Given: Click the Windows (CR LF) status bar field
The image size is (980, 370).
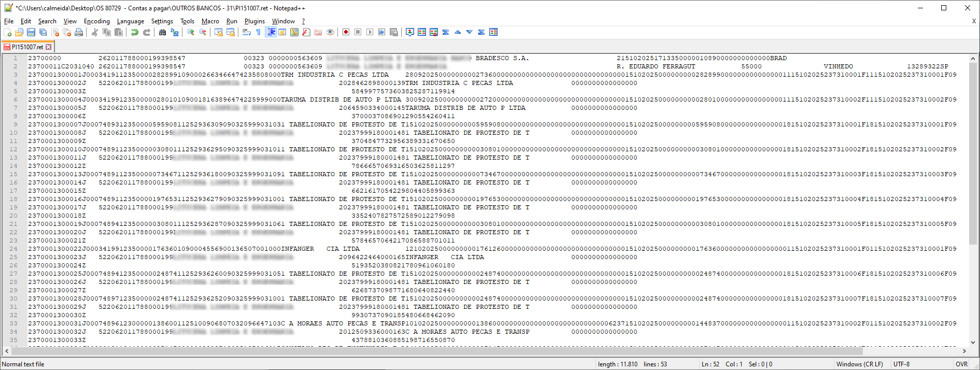Looking at the screenshot, I should pyautogui.click(x=859, y=364).
